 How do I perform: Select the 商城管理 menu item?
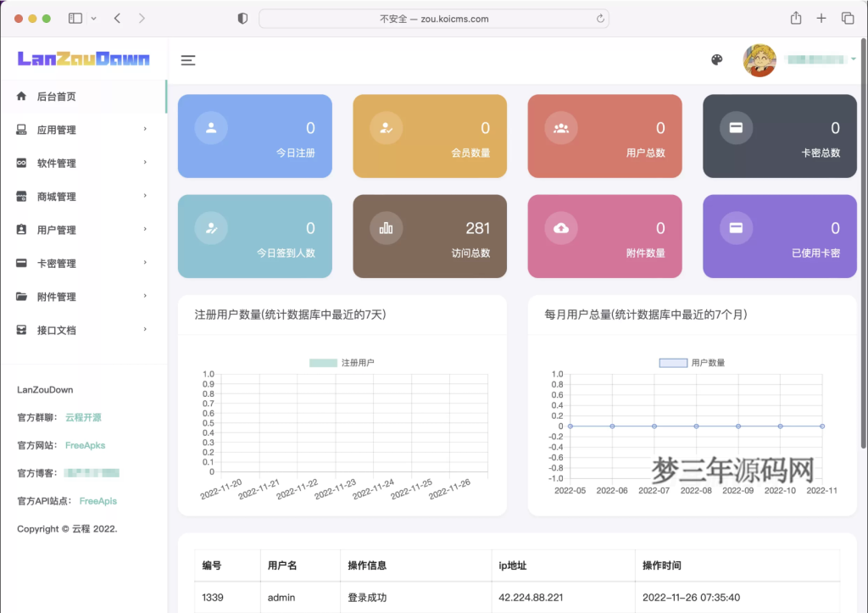click(20, 196)
